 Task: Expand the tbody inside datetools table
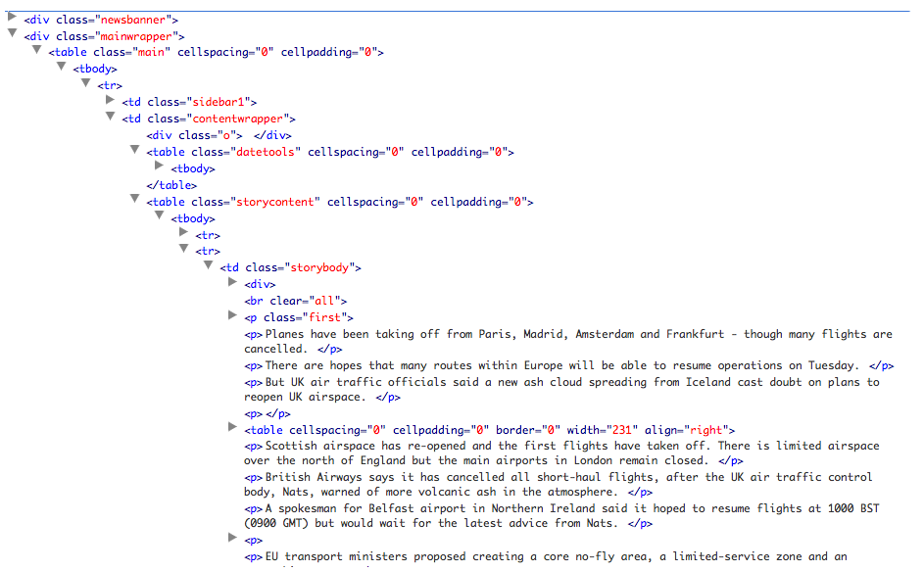point(160,167)
